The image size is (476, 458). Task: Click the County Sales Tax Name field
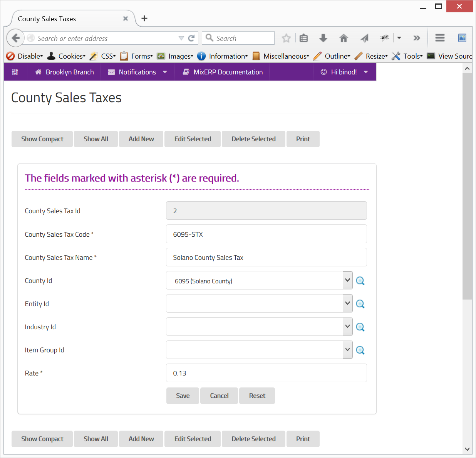click(x=266, y=257)
